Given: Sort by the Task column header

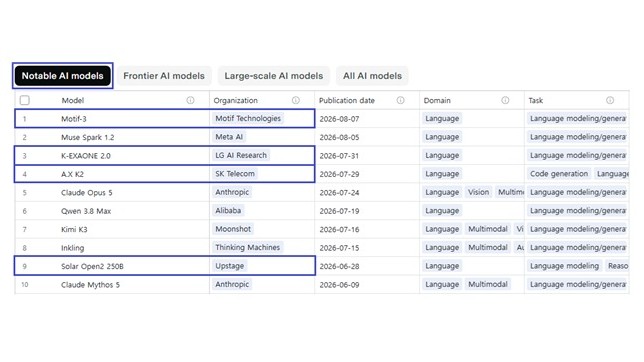Looking at the screenshot, I should tap(536, 100).
